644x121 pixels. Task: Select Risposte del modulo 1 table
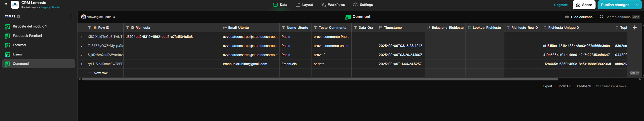point(39,26)
